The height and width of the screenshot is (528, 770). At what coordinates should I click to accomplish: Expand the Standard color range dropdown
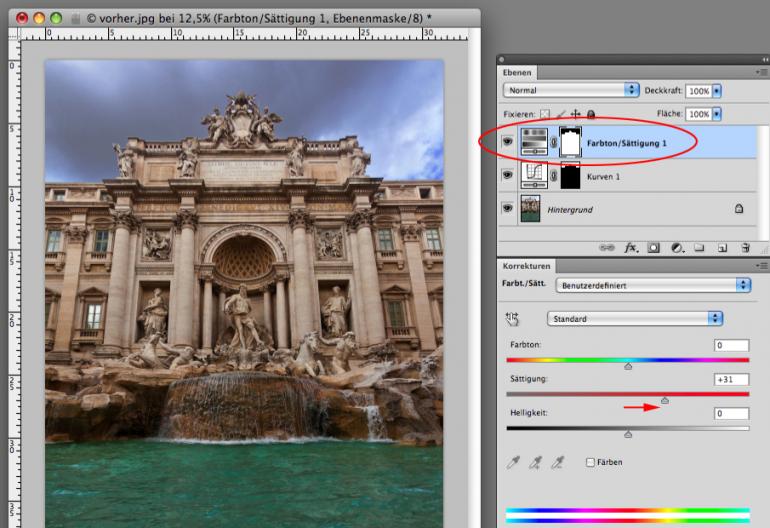635,318
